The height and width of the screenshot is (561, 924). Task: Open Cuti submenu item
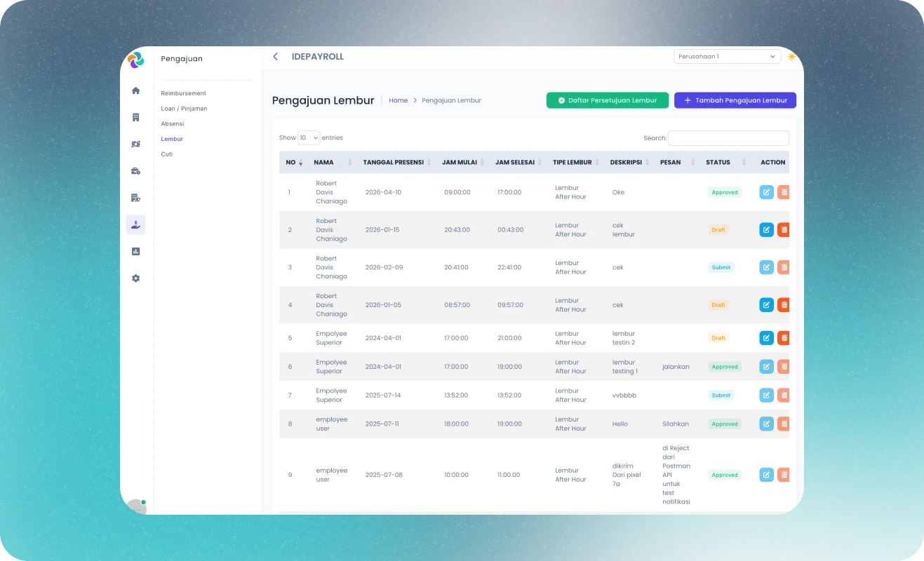(x=166, y=154)
